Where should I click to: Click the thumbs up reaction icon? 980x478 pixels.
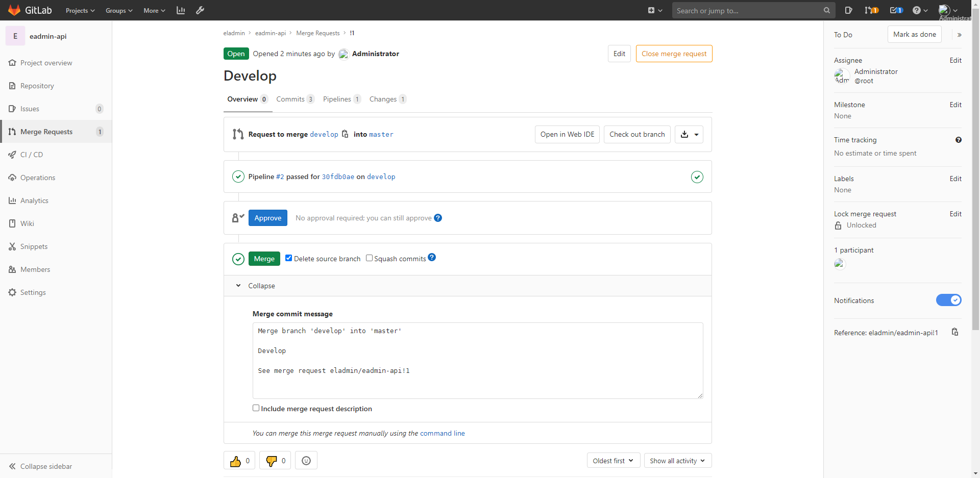pos(235,461)
